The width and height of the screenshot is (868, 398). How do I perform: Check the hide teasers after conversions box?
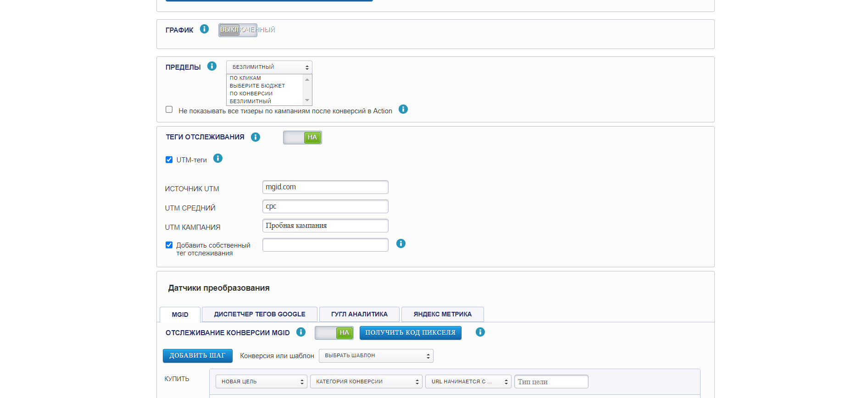[169, 110]
